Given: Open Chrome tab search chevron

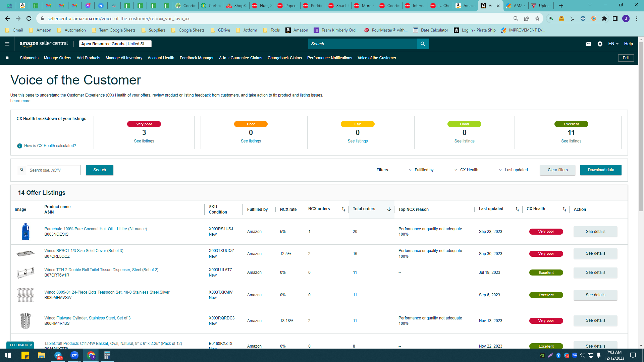Looking at the screenshot, I should pyautogui.click(x=590, y=5).
